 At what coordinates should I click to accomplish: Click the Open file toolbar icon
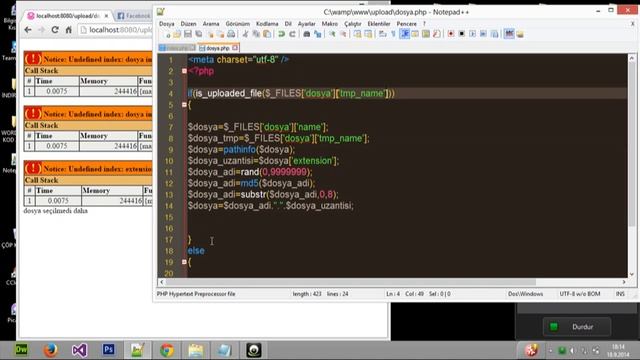tap(177, 34)
